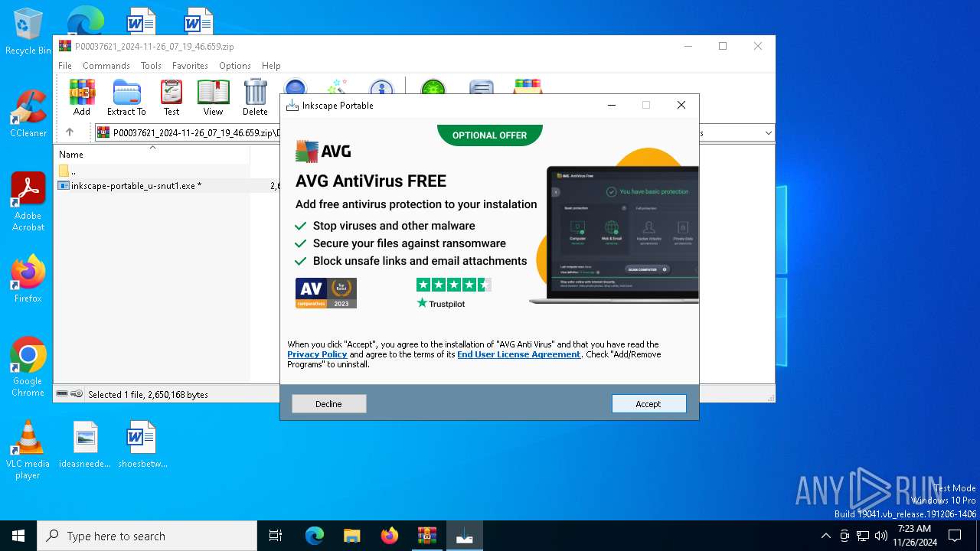980x551 pixels.
Task: Select inkscape-portable_u-snut1.exe in file list
Action: click(x=136, y=185)
